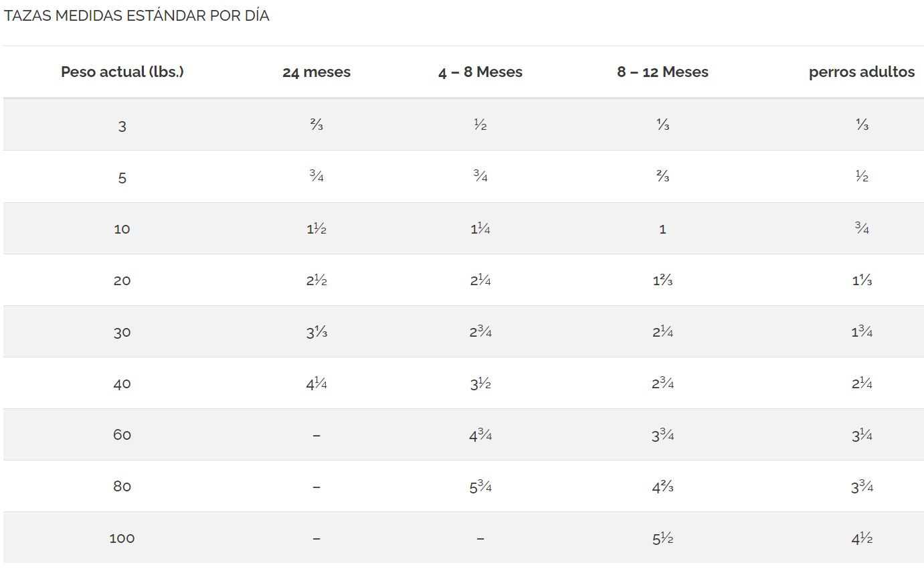Select the 'Peso actual (lbs.)' column header

[x=122, y=72]
